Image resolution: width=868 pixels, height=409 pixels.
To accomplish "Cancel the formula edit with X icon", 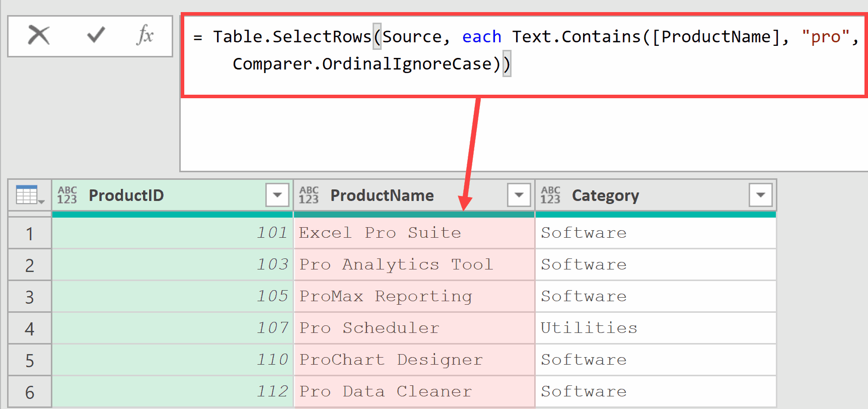I will pos(39,36).
